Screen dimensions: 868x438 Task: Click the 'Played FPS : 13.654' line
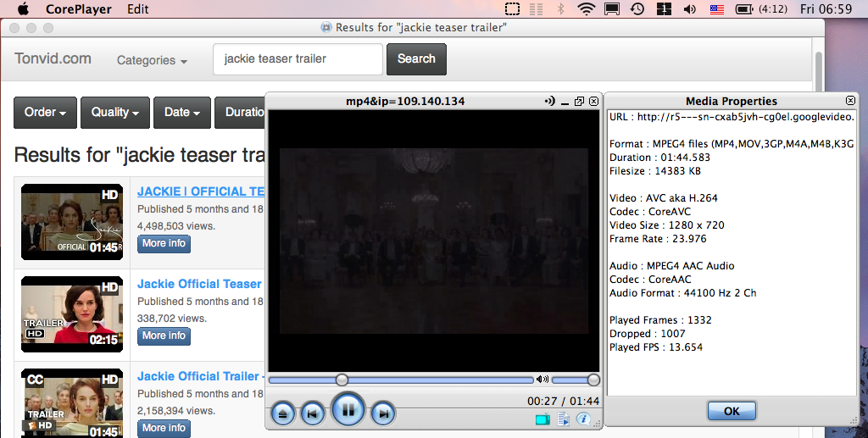pyautogui.click(x=656, y=347)
